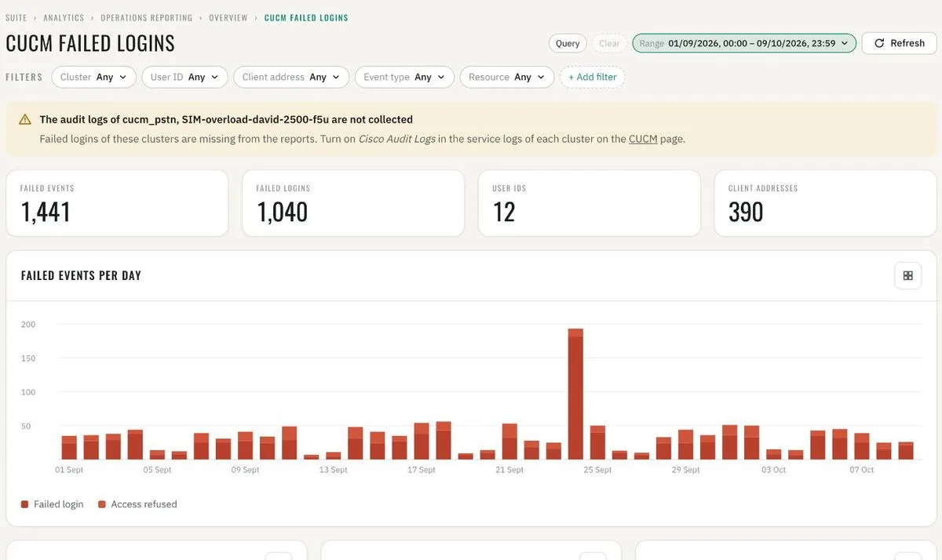Expand the Client address filter dropdown
The image size is (942, 560).
point(290,77)
